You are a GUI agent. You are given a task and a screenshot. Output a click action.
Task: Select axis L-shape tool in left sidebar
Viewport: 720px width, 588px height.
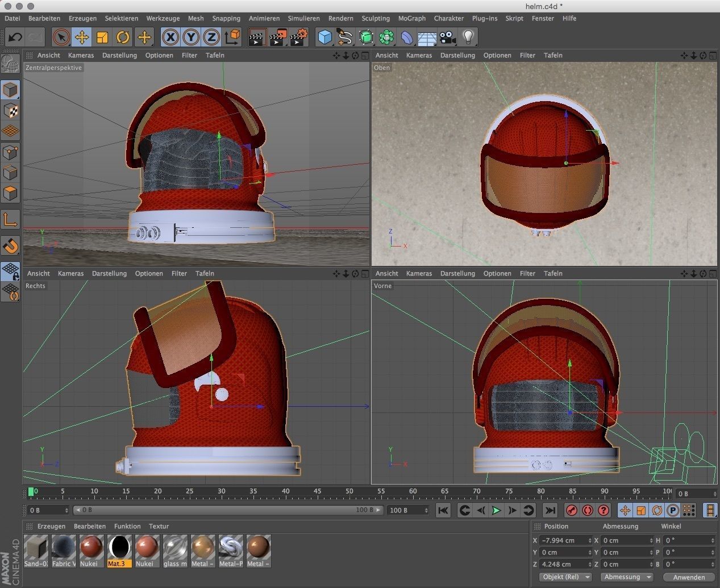click(x=10, y=219)
